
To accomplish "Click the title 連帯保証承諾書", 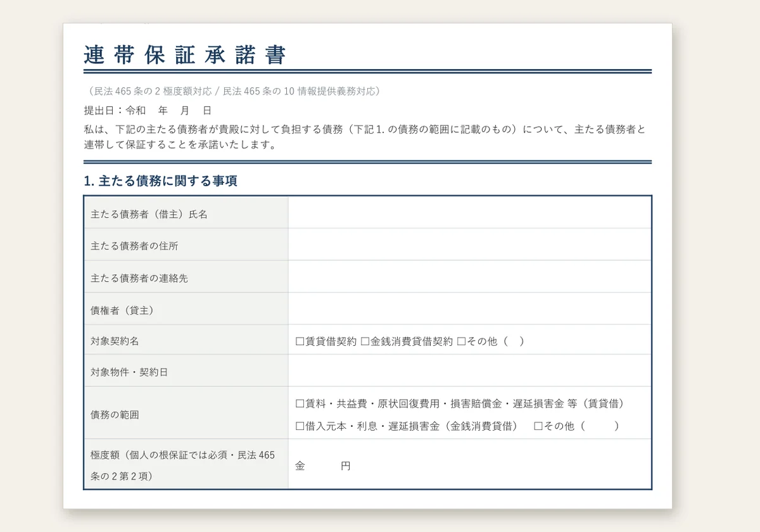I will coord(185,55).
